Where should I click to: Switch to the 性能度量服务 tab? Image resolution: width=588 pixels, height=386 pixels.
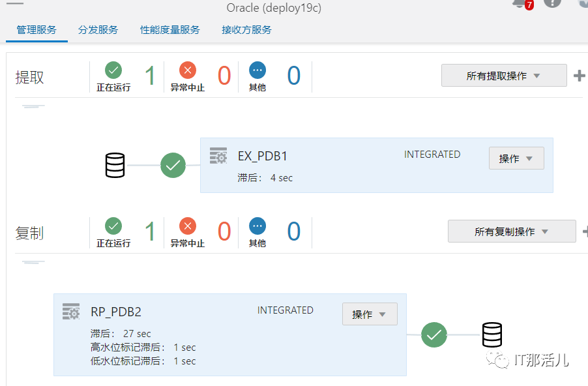pos(170,29)
